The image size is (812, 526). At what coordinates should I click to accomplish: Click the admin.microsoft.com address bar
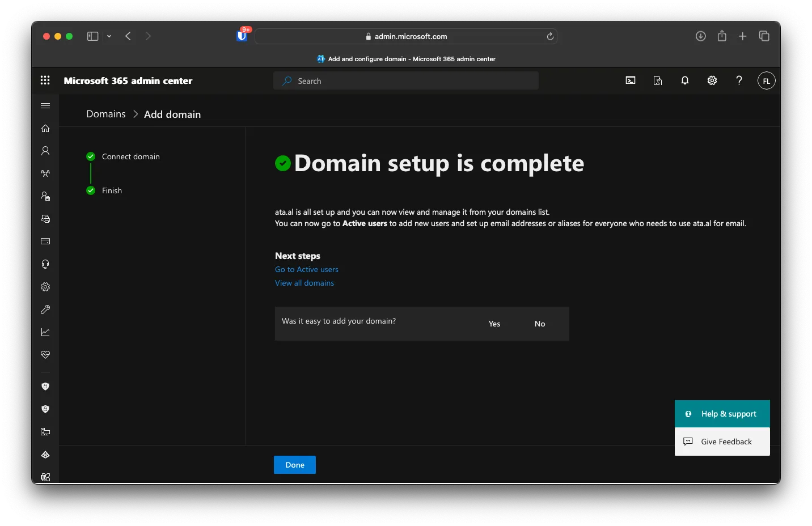point(406,36)
